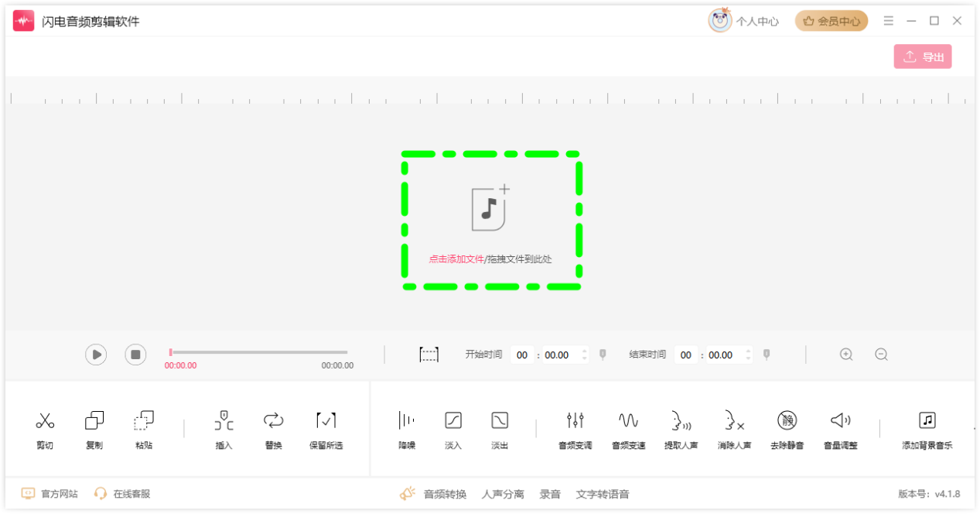
Task: Click Remove Vocals (消除人声) icon
Action: pyautogui.click(x=734, y=420)
